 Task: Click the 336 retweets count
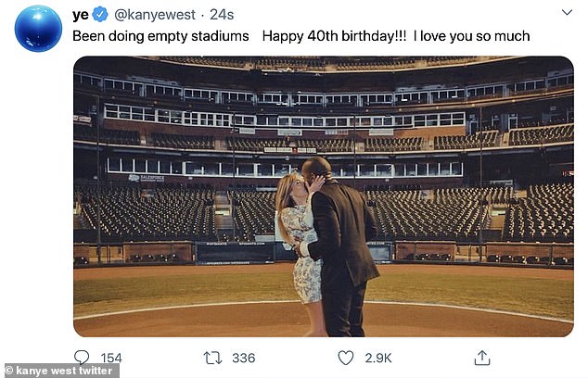click(244, 358)
